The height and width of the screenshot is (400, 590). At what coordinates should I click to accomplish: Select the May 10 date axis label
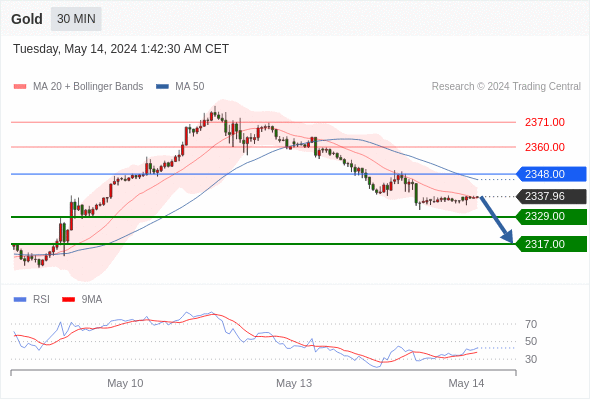click(125, 383)
